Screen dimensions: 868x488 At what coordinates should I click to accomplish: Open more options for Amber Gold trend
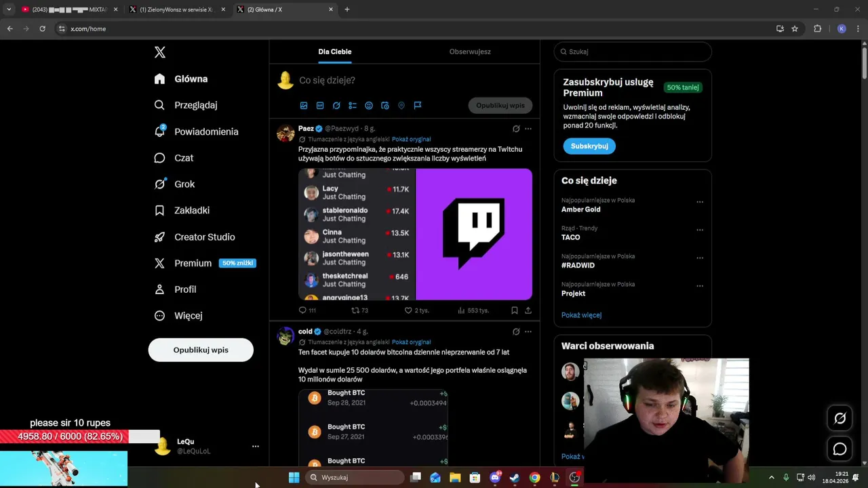pos(700,202)
